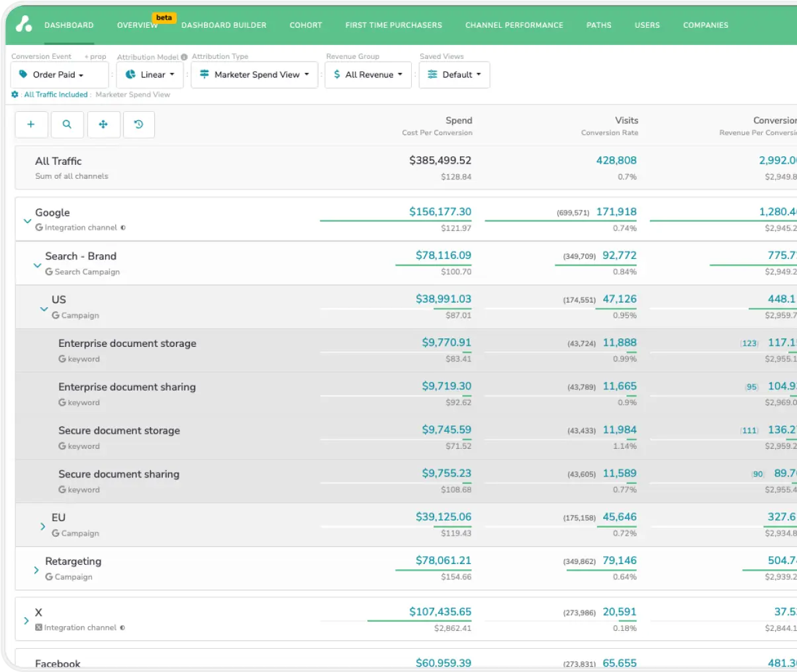
Task: Open the Marketer Spend View dropdown
Action: tap(254, 75)
